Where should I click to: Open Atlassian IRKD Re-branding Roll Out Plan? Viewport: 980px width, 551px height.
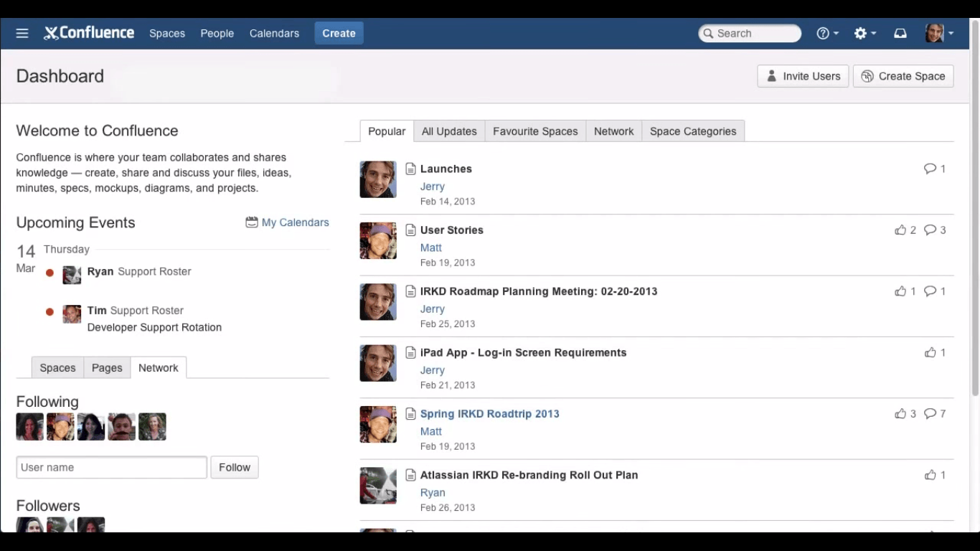pos(529,475)
